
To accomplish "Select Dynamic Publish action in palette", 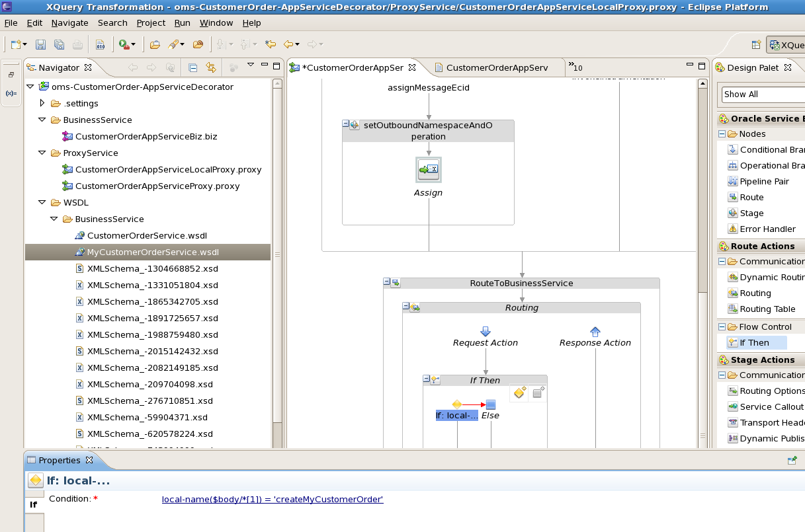I will point(766,438).
